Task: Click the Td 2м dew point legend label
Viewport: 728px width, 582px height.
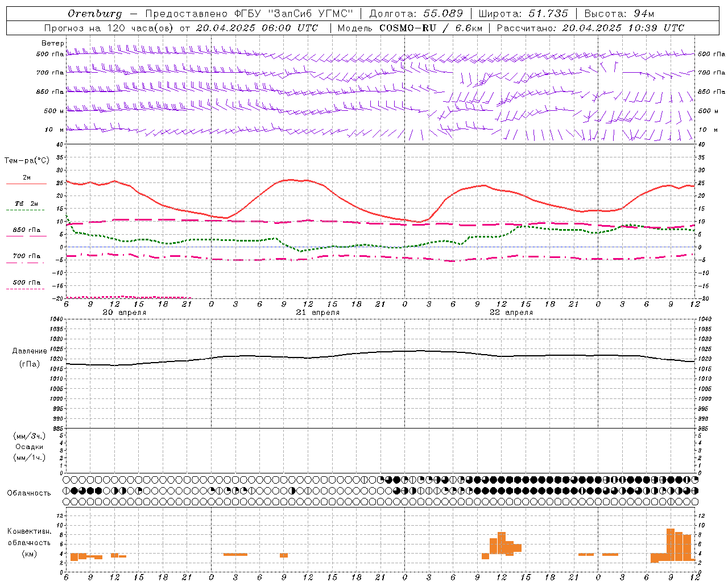Action: point(27,203)
